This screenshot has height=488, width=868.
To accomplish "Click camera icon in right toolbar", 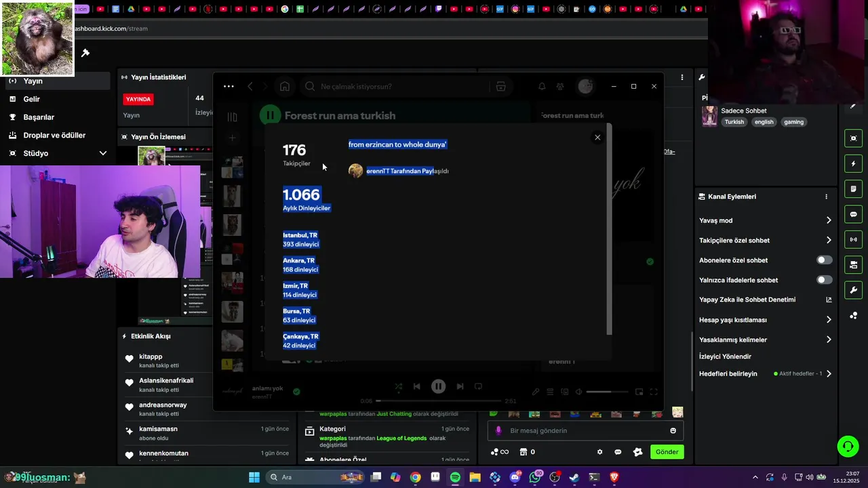I will click(853, 264).
